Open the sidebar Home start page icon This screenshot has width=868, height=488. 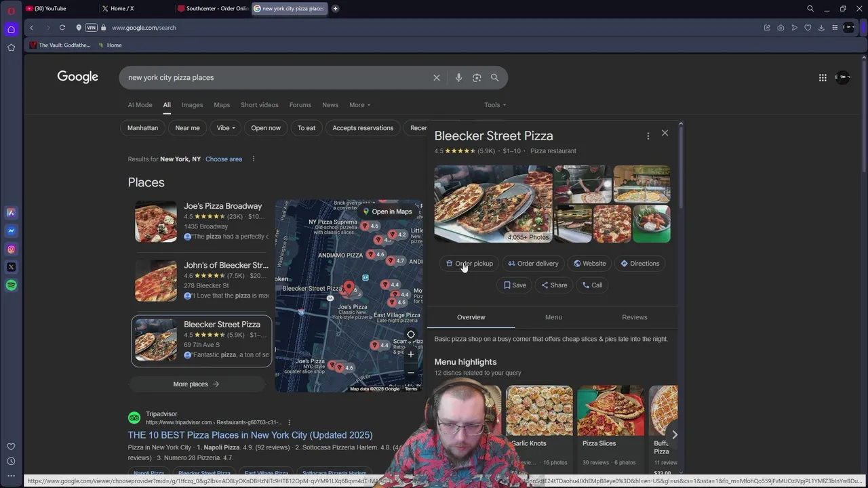click(x=11, y=29)
